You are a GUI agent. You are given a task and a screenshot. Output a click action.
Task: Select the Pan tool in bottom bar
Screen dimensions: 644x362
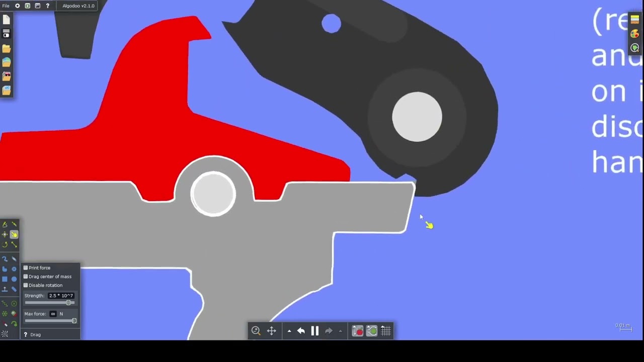pyautogui.click(x=272, y=331)
